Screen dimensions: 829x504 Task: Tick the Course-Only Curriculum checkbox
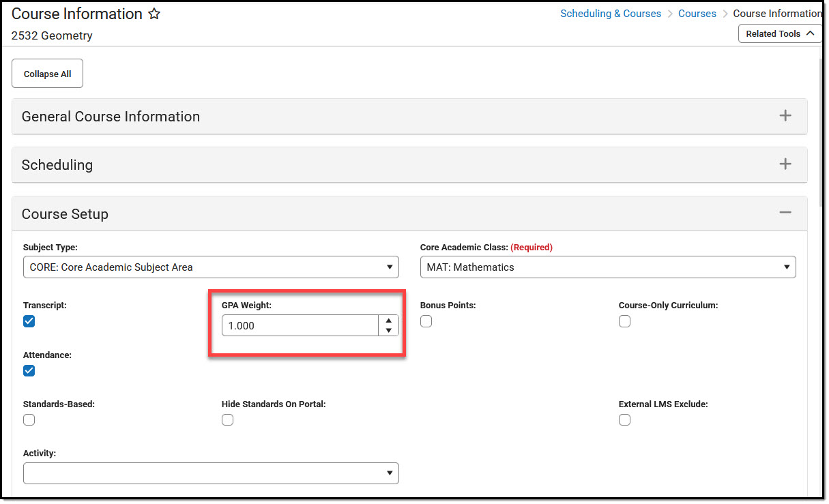[625, 322]
